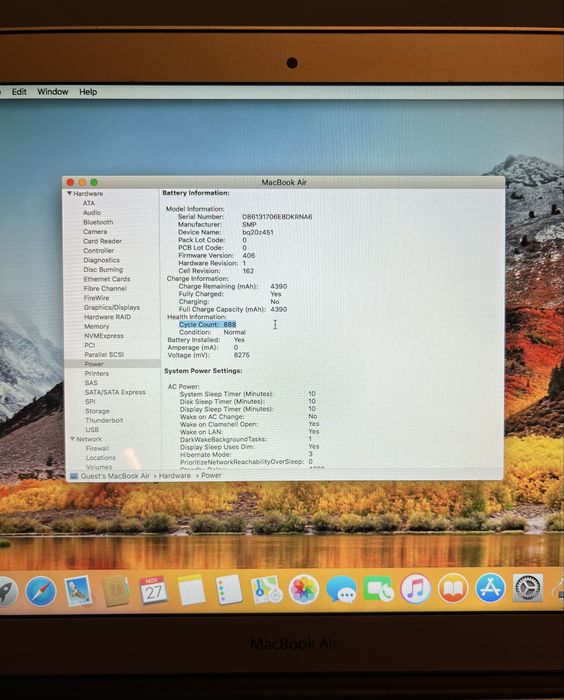Image resolution: width=564 pixels, height=700 pixels.
Task: Select PCI in the sidebar
Action: [90, 345]
